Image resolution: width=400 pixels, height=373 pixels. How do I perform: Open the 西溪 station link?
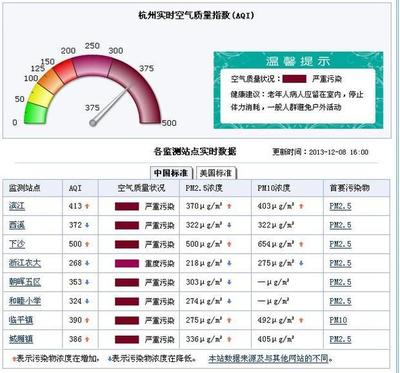[x=17, y=225]
